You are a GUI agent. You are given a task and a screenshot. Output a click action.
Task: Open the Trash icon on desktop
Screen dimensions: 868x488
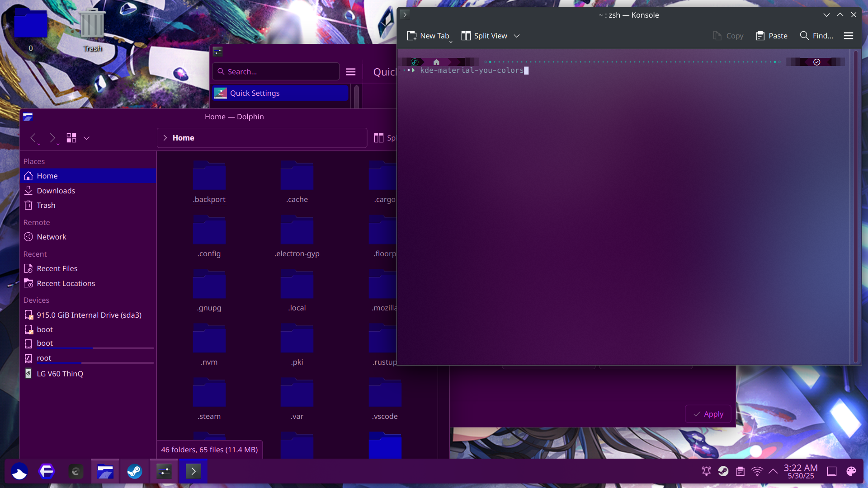point(92,29)
